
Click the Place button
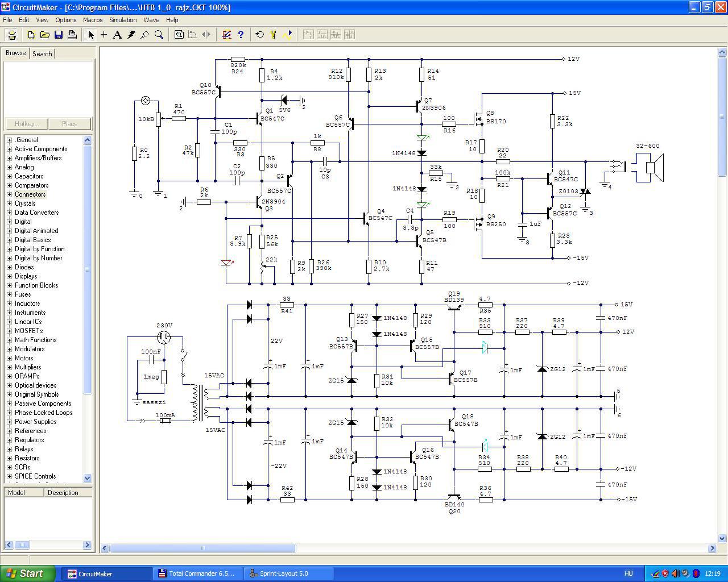point(70,124)
